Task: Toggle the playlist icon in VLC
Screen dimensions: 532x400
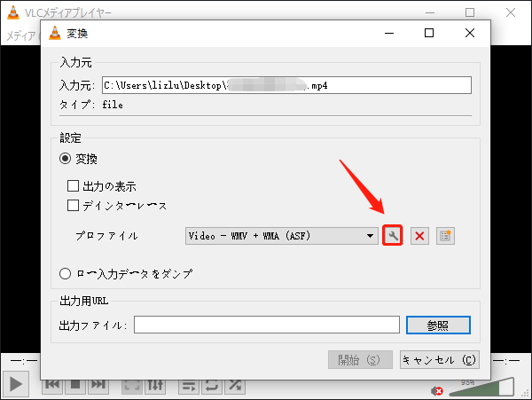Action: [189, 386]
